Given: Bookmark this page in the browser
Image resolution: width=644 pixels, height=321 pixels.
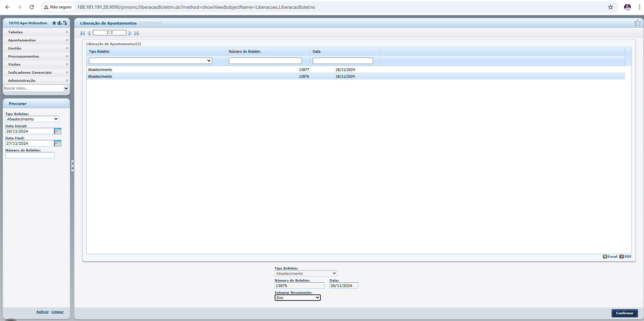Looking at the screenshot, I should [x=611, y=7].
